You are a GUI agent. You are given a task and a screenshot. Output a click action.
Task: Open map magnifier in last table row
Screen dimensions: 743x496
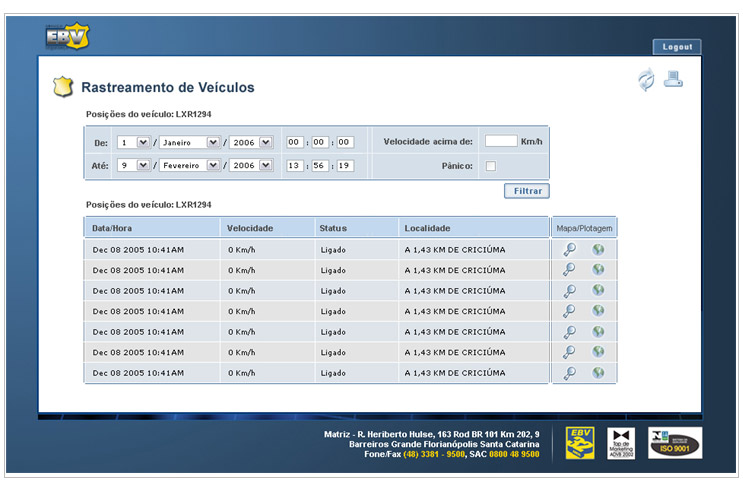coord(570,373)
